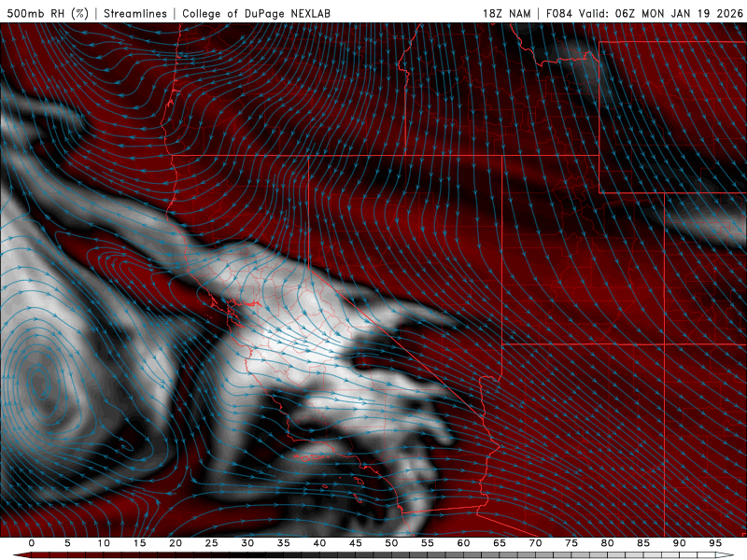Click the 'Streamlines' header label
Viewport: 747px width, 560px height.
[135, 13]
